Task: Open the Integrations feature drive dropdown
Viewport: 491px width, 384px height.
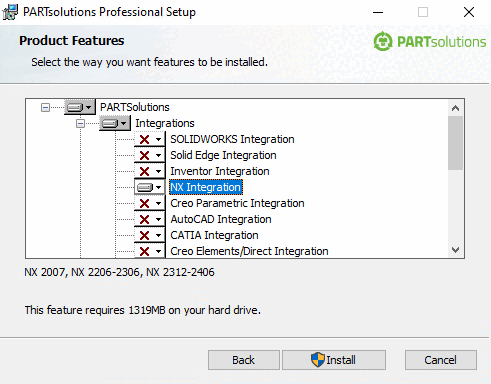Action: coord(115,123)
